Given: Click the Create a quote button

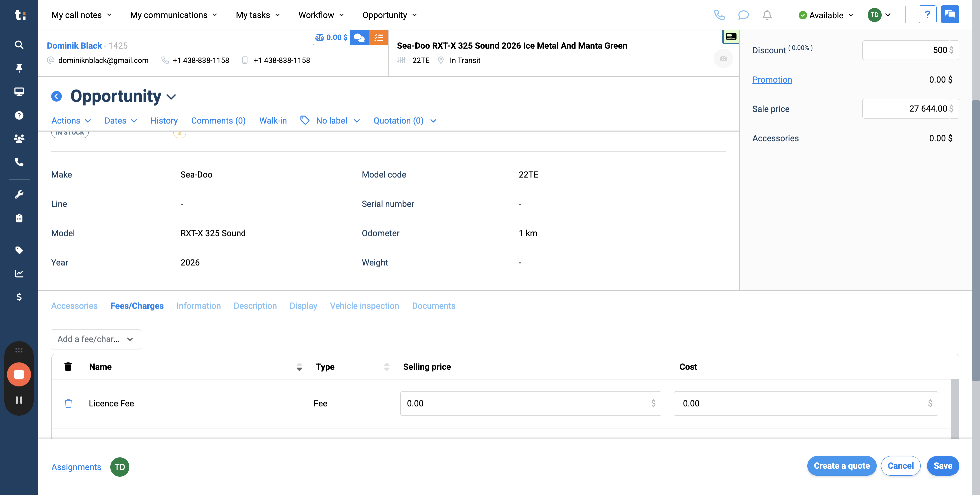Looking at the screenshot, I should [842, 466].
